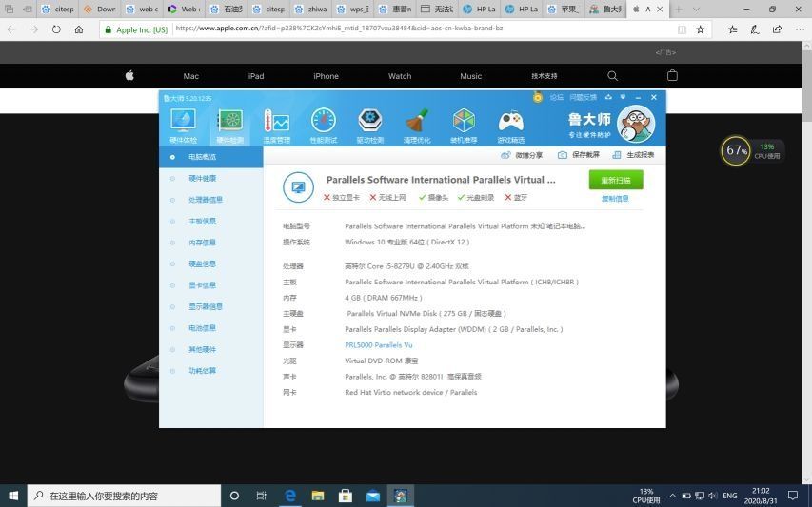Go to Music in Apple navigation
This screenshot has width=812, height=507.
click(x=471, y=76)
